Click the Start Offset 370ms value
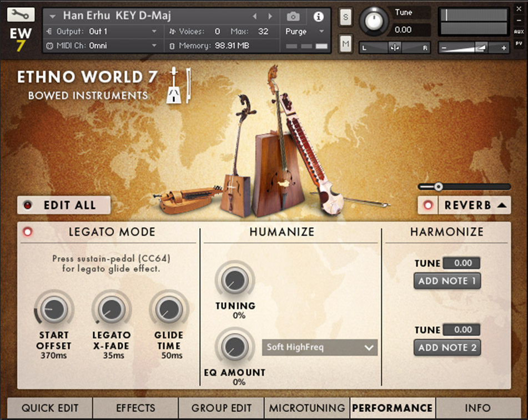528x420 pixels. [54, 356]
